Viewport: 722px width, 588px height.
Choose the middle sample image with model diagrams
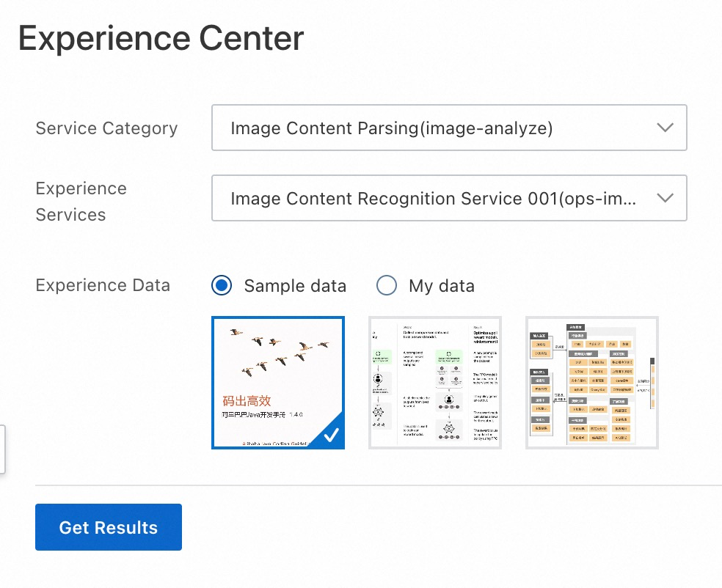pos(435,382)
